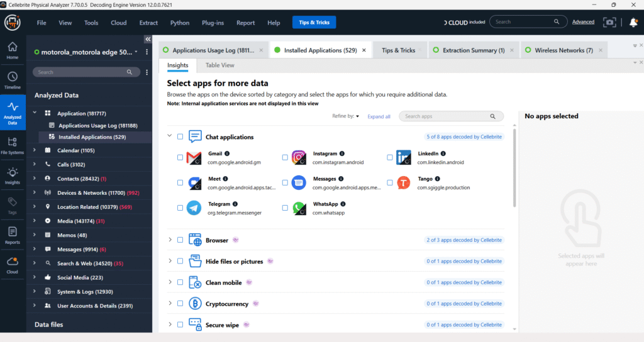Expand the Secure wipe category
This screenshot has width=644, height=342.
click(x=170, y=324)
